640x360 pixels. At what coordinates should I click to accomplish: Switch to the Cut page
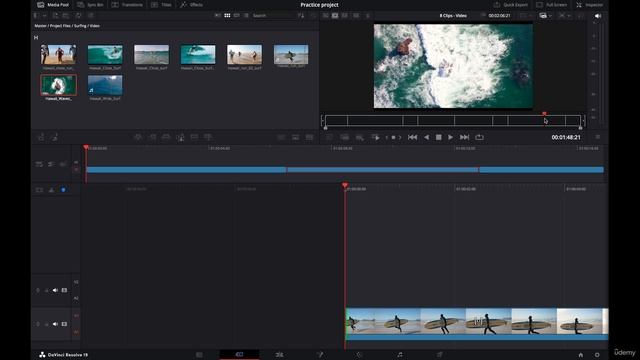pos(240,355)
